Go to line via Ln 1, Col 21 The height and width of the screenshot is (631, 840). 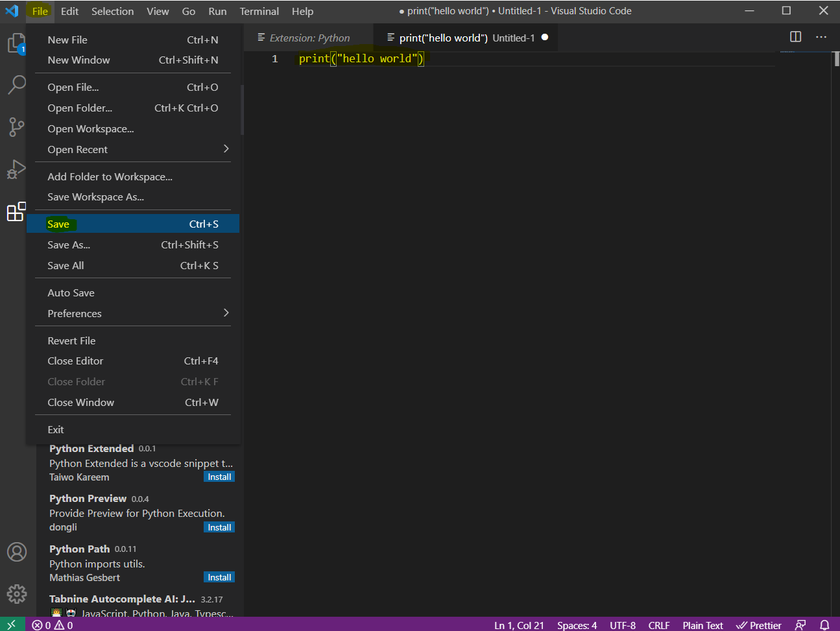point(519,625)
